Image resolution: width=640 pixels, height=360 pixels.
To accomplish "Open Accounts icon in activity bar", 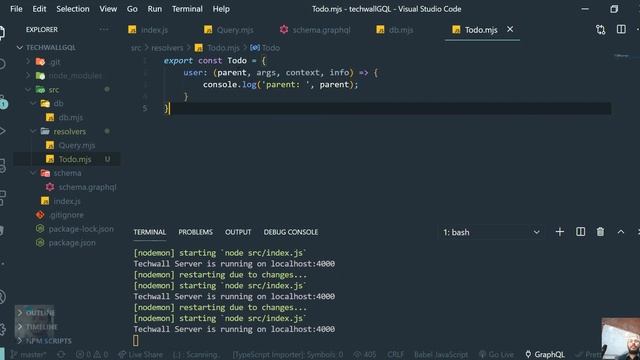I will tap(2, 297).
